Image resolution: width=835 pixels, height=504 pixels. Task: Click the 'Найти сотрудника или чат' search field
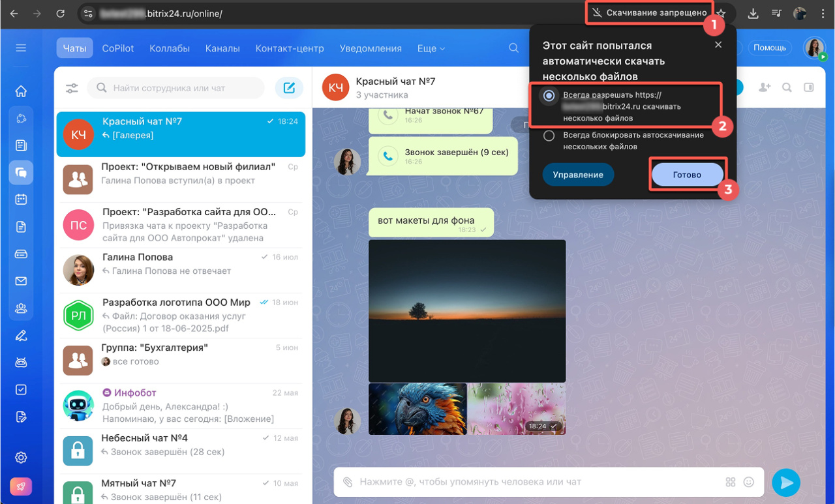pyautogui.click(x=176, y=88)
